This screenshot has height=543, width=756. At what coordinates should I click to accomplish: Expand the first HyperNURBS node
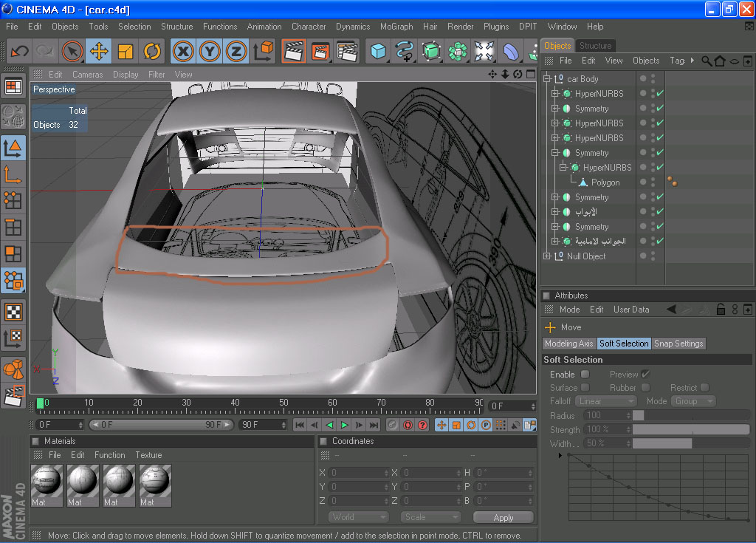pos(555,94)
